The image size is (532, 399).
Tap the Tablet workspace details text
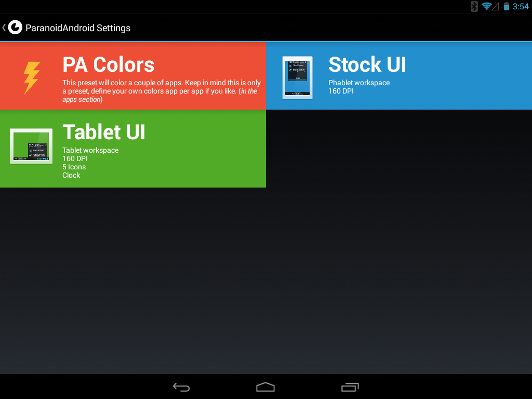(90, 163)
